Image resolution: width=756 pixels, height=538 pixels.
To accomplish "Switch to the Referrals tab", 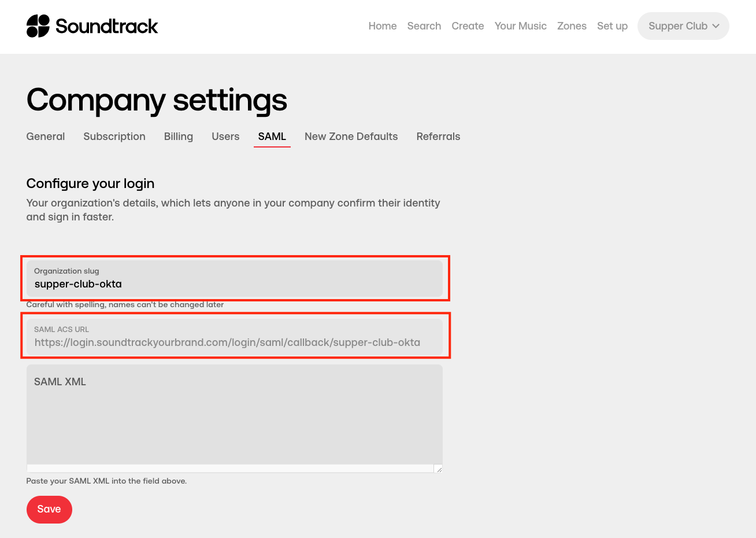I will coord(438,137).
